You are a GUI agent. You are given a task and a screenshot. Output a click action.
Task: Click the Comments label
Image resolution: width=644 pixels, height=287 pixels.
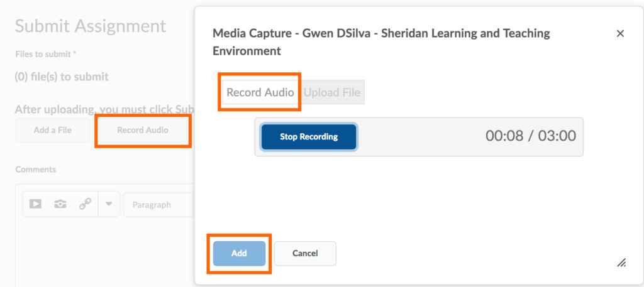(35, 170)
